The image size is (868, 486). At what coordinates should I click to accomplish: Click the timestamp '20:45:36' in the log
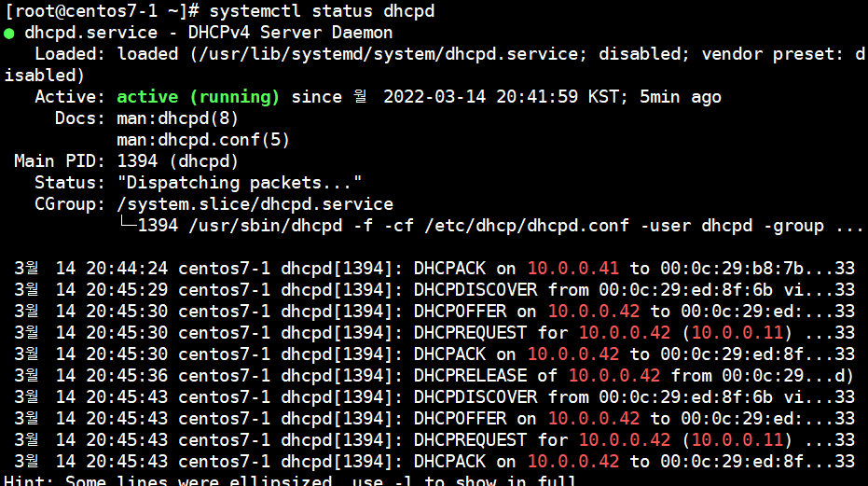(x=127, y=376)
